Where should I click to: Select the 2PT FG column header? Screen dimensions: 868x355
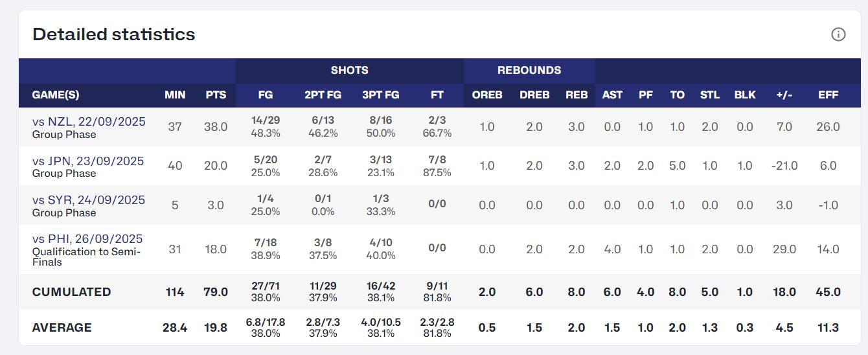[323, 95]
